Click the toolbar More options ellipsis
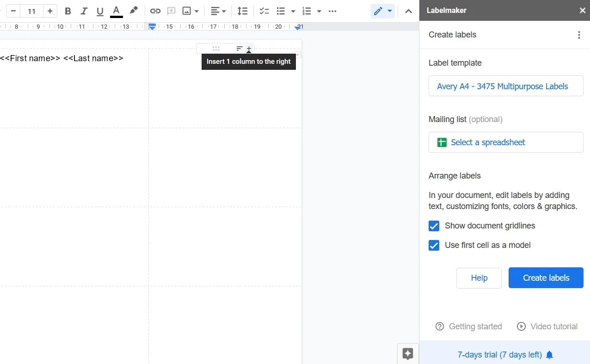The image size is (590, 364). point(332,11)
